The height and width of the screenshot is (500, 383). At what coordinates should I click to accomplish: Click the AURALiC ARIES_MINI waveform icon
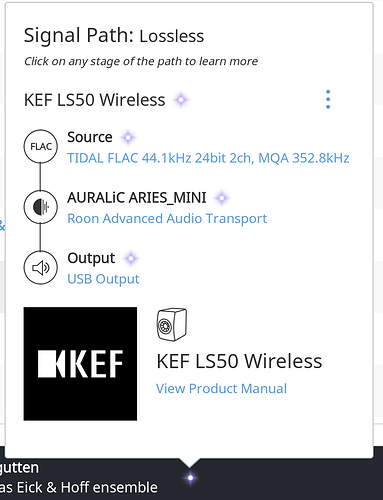(x=41, y=207)
